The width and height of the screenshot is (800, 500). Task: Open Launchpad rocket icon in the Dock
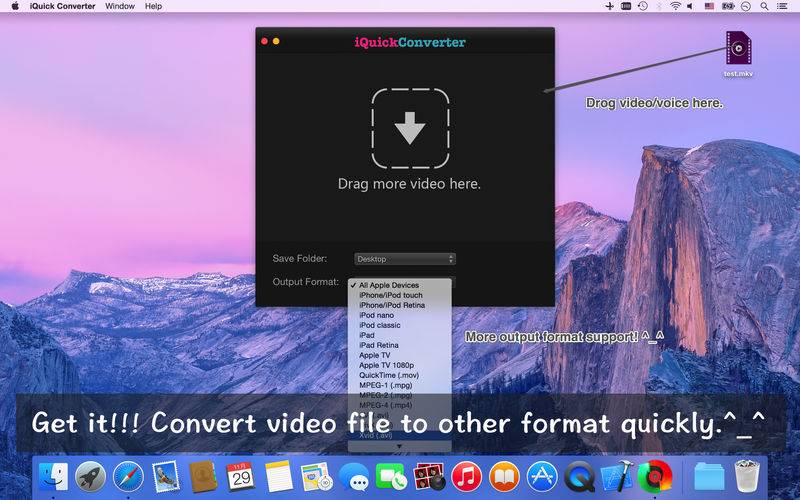point(90,477)
